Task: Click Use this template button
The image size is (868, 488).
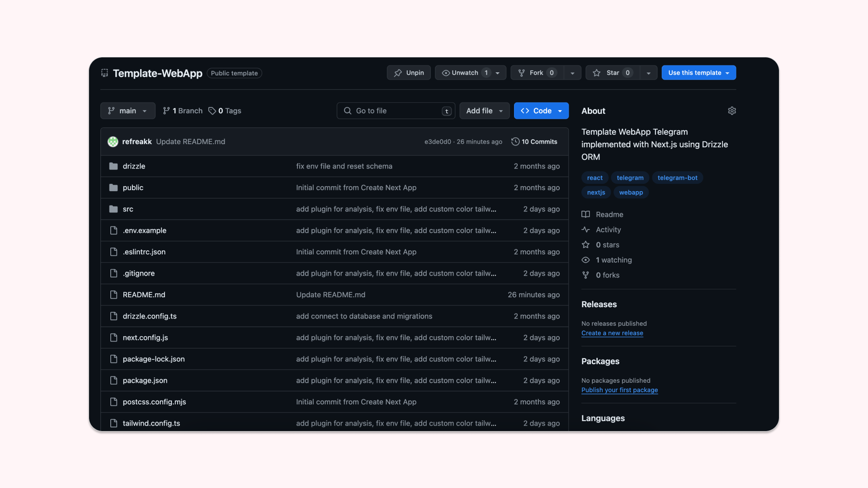Action: click(698, 72)
